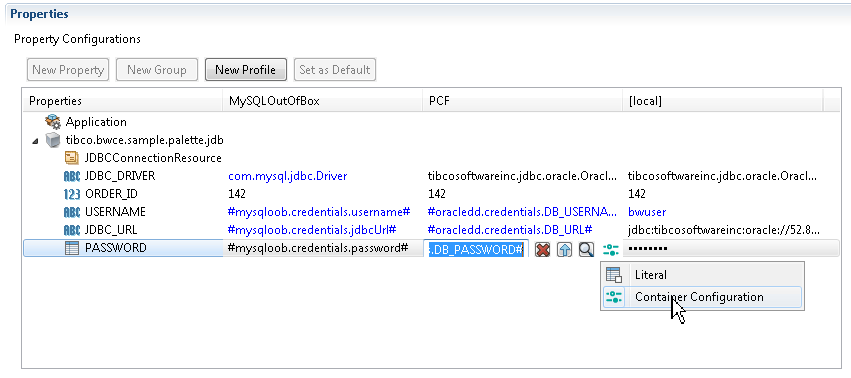Click the magnifier search icon in PASSWORD row
The height and width of the screenshot is (378, 851).
tap(586, 250)
